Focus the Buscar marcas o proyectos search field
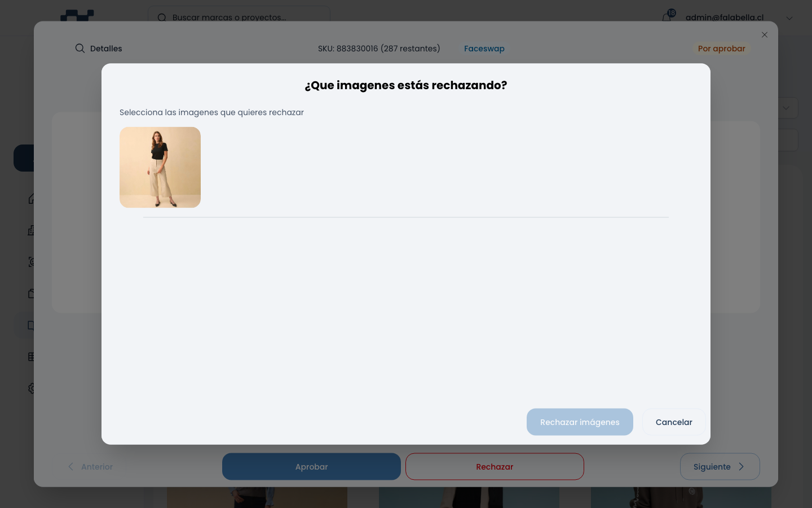The width and height of the screenshot is (812, 508). [x=239, y=17]
